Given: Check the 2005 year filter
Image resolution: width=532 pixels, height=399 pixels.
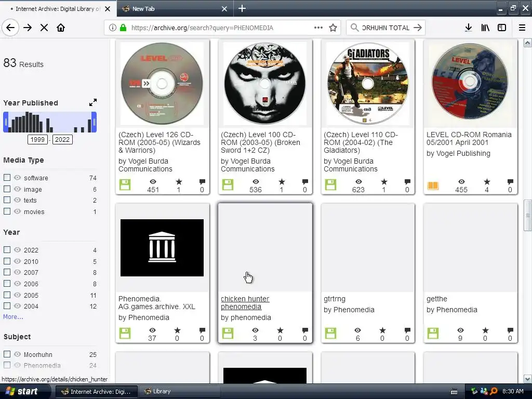Looking at the screenshot, I should tap(7, 295).
